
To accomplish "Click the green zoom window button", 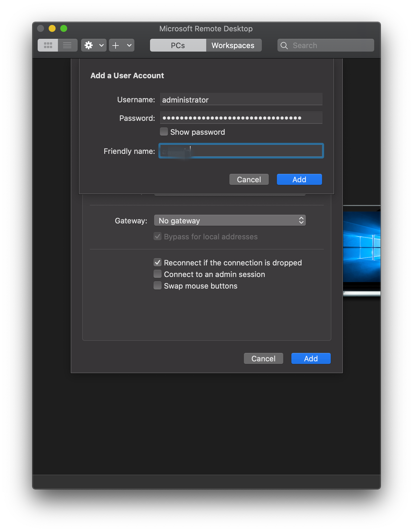I will tap(64, 28).
